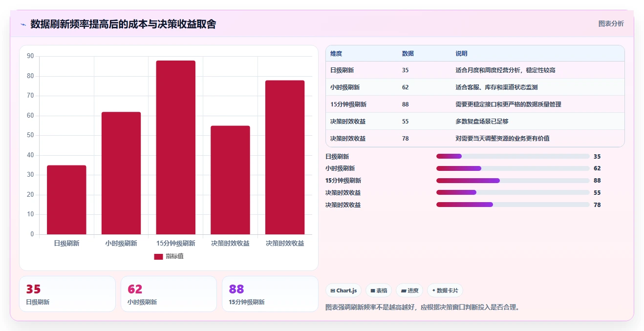Click the pulse icon beside the page title
644x331 pixels.
pos(23,24)
